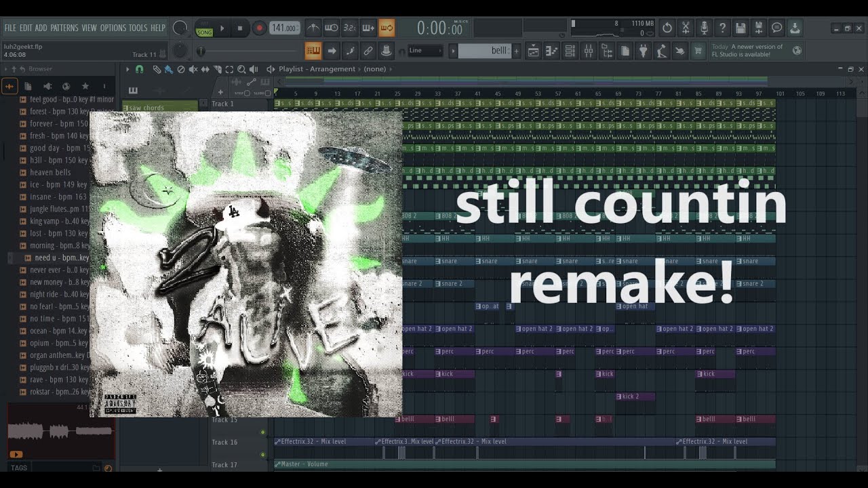The image size is (868, 488).
Task: Toggle the record button
Action: 259,28
